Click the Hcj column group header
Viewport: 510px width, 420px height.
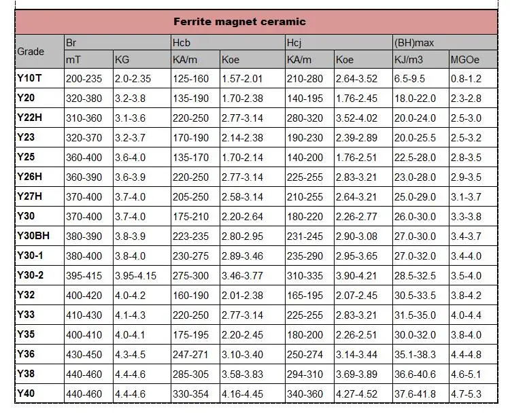point(294,43)
